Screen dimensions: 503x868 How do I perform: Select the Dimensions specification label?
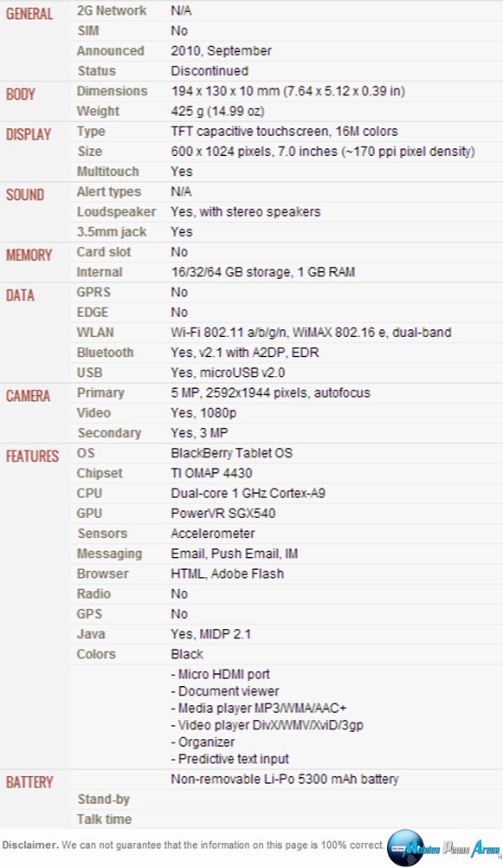point(113,91)
